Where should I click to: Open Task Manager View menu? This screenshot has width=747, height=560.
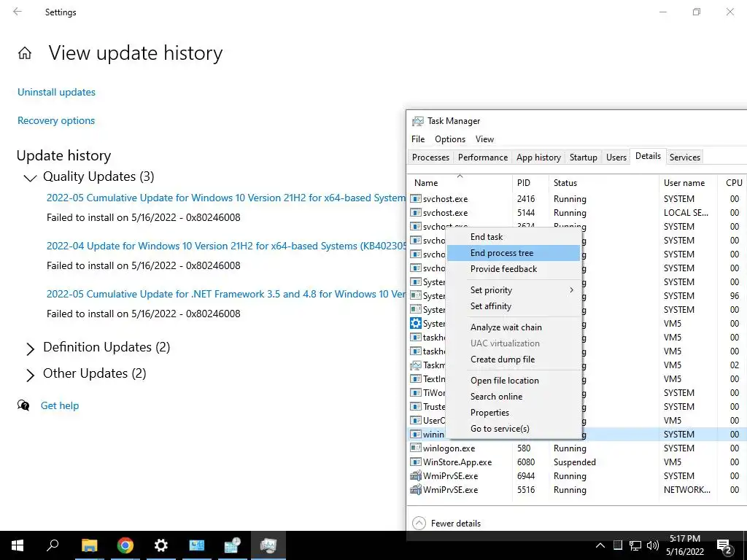click(484, 139)
